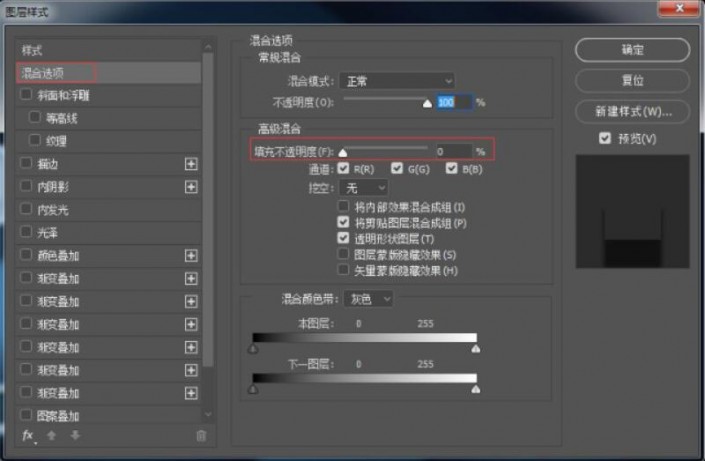
Task: Open the 挖空 dropdown set to 无
Action: (x=364, y=188)
